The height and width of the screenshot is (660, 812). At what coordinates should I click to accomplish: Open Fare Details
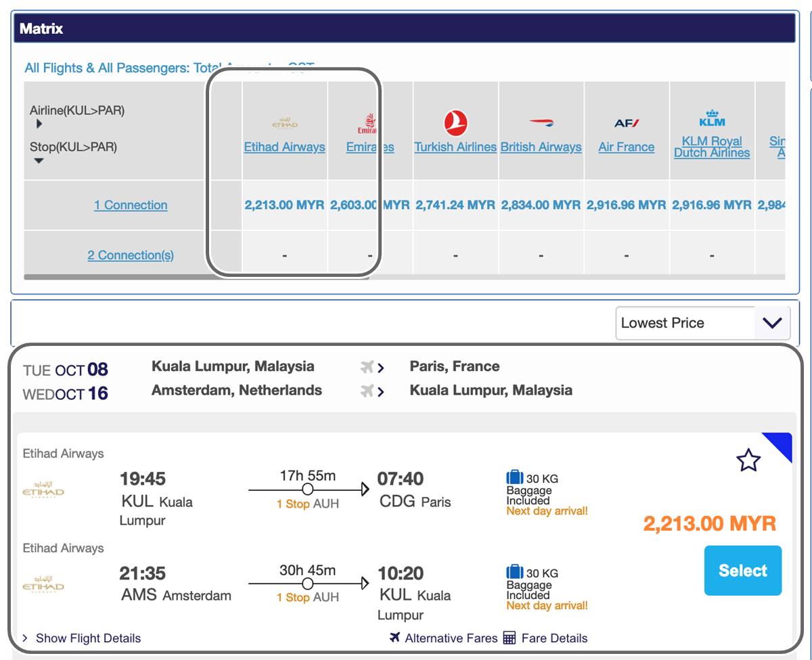(554, 638)
